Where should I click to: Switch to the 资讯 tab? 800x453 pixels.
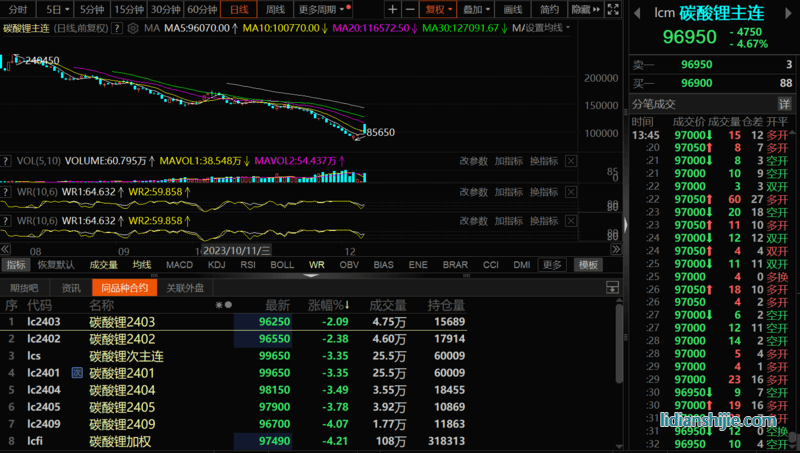click(71, 288)
